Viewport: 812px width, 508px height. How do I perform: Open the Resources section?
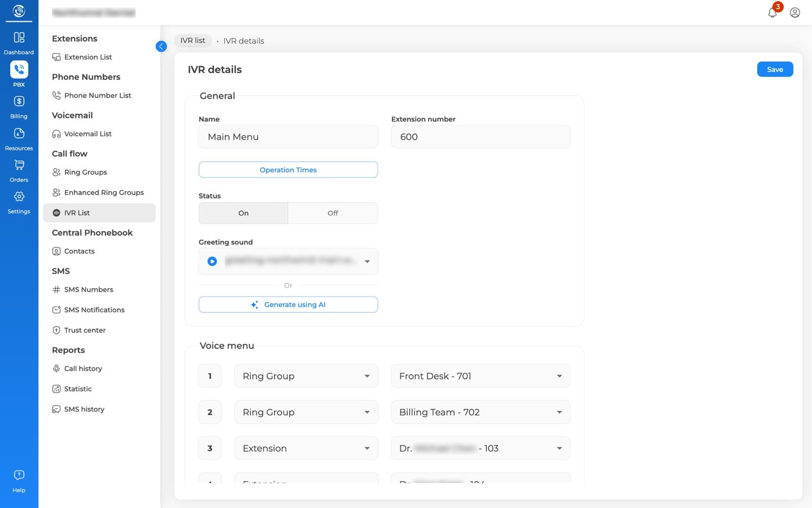(19, 139)
